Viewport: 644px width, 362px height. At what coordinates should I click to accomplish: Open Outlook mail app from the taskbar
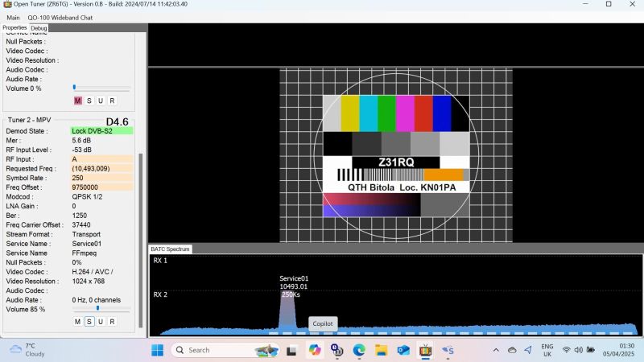pyautogui.click(x=403, y=350)
